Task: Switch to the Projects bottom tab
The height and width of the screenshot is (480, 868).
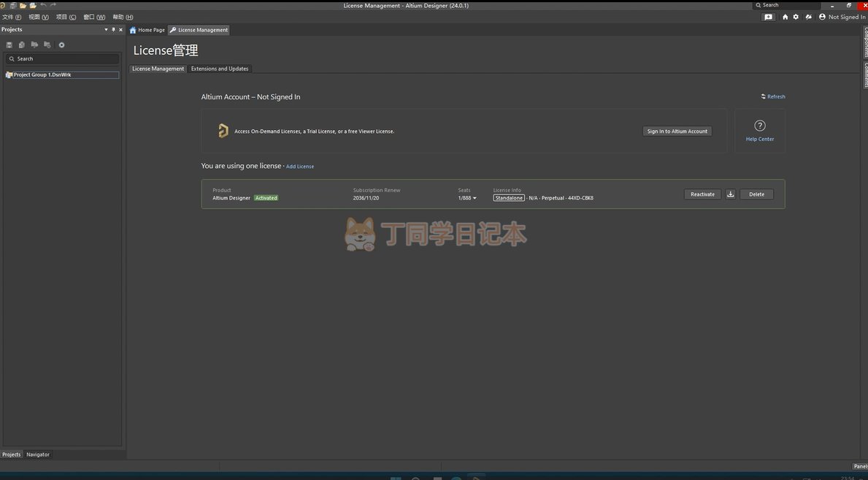Action: pyautogui.click(x=11, y=454)
